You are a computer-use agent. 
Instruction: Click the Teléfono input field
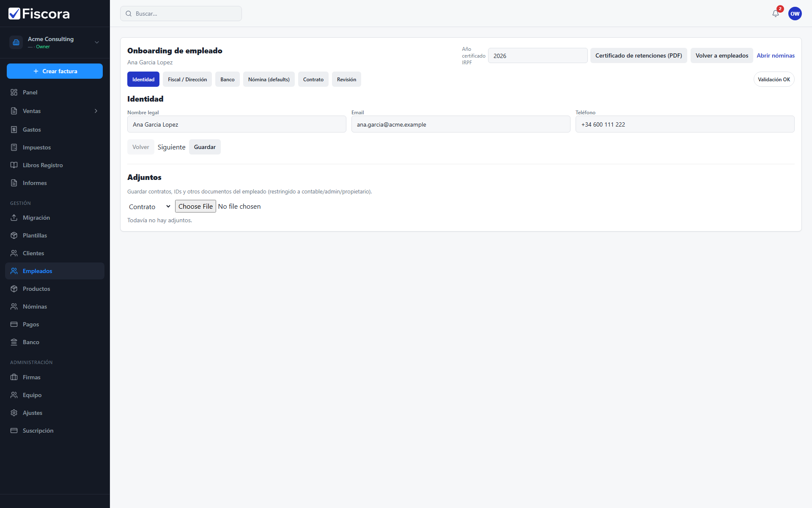(685, 124)
